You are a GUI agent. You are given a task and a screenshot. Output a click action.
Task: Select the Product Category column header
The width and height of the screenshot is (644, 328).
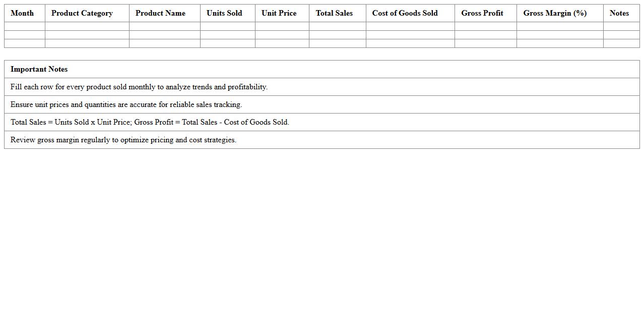(82, 13)
